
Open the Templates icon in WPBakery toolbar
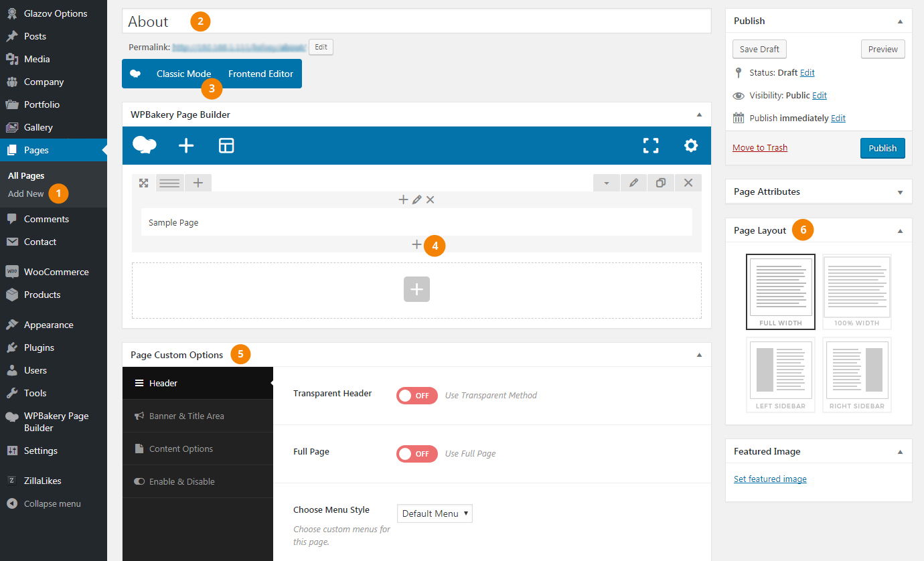226,145
